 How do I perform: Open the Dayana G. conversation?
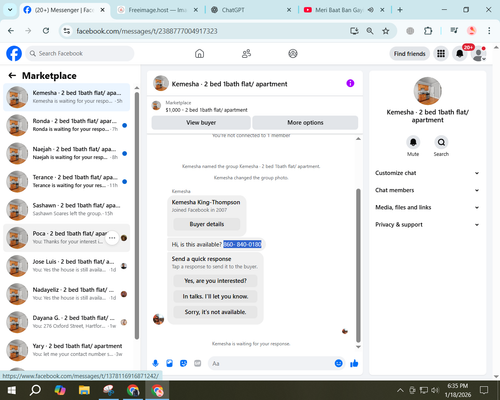click(67, 322)
